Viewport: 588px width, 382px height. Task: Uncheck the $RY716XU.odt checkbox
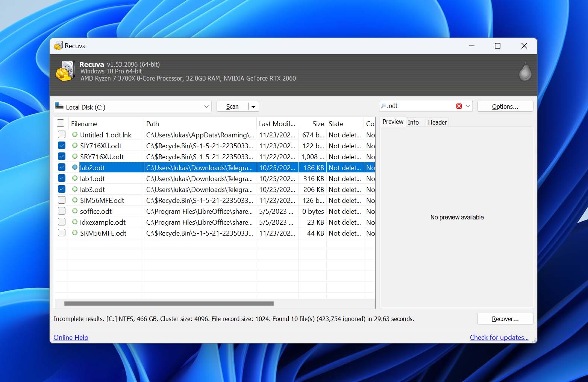pyautogui.click(x=62, y=156)
